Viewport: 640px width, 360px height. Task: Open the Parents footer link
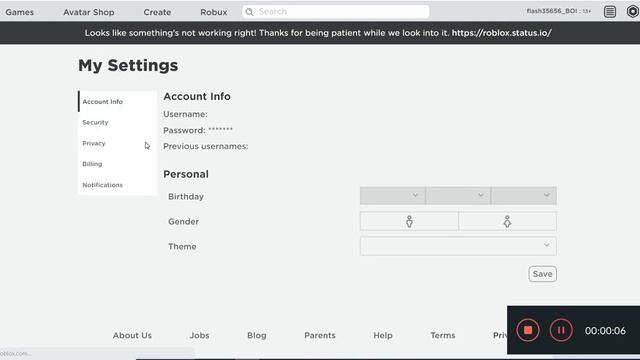tap(320, 335)
